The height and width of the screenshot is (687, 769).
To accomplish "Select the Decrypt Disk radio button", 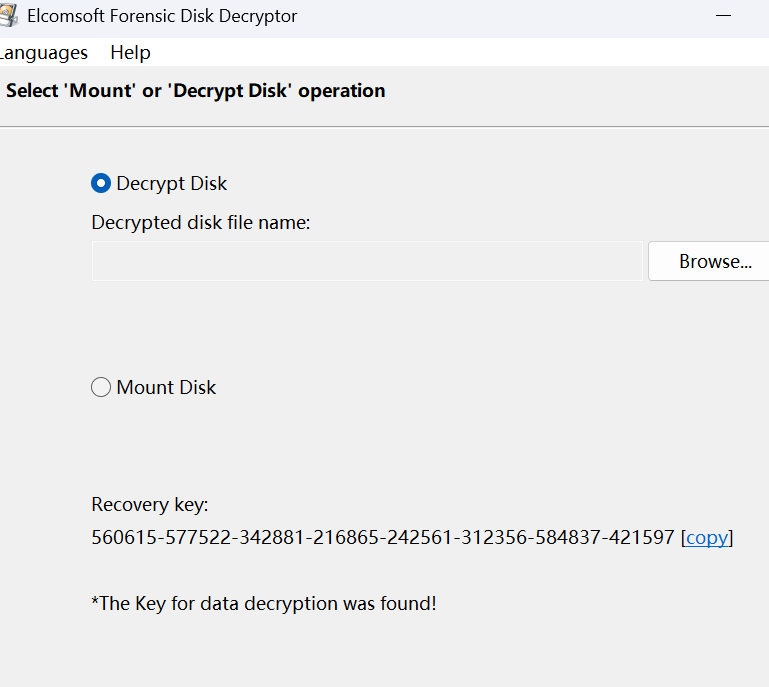I will click(x=101, y=183).
